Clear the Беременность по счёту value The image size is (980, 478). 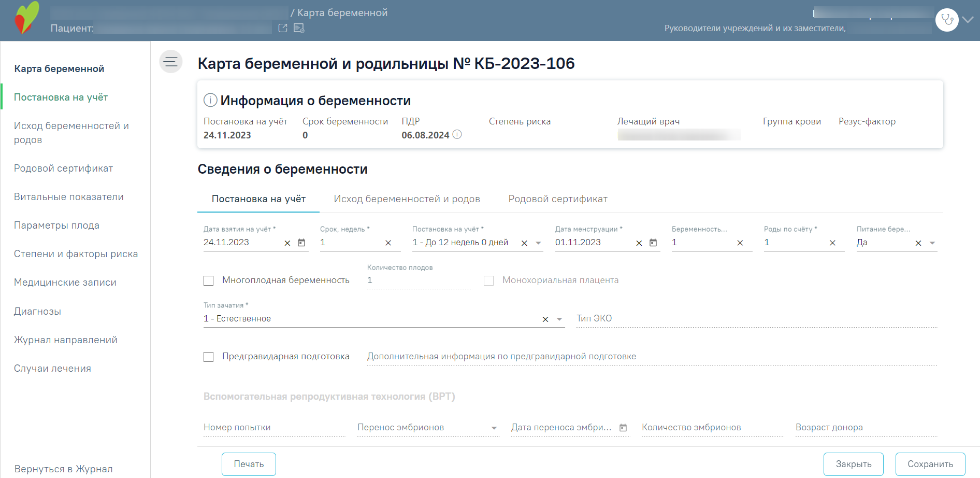coord(740,243)
